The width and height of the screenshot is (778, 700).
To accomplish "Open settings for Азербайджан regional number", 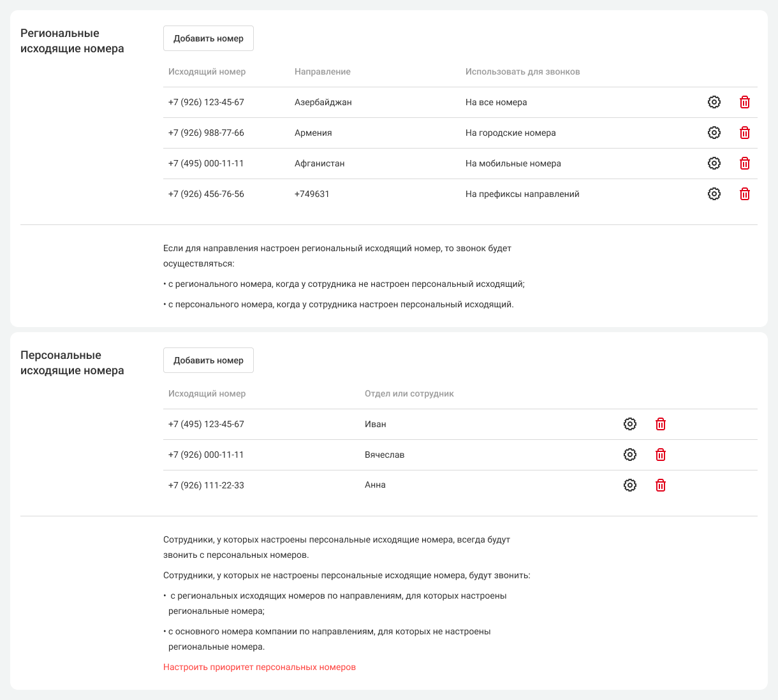I will (x=714, y=102).
